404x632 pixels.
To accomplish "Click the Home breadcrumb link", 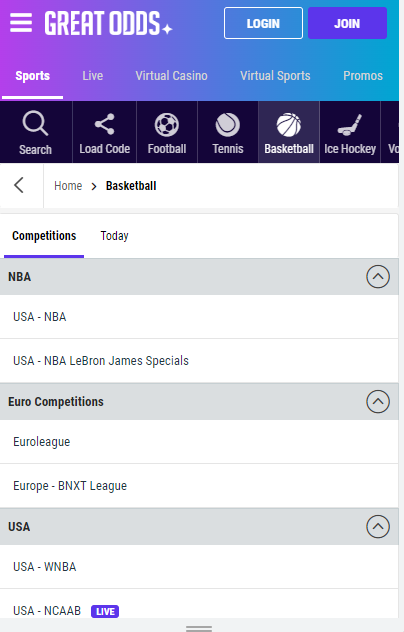I will coord(68,186).
